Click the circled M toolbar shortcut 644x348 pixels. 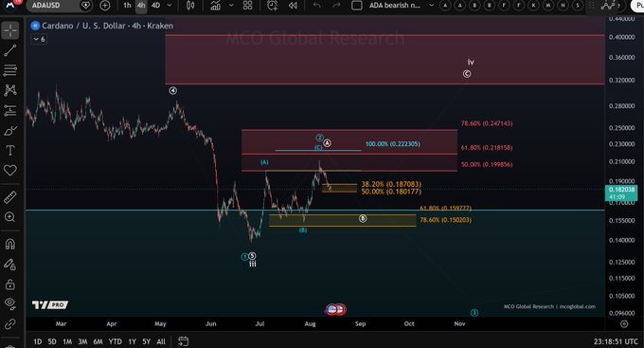(548, 6)
